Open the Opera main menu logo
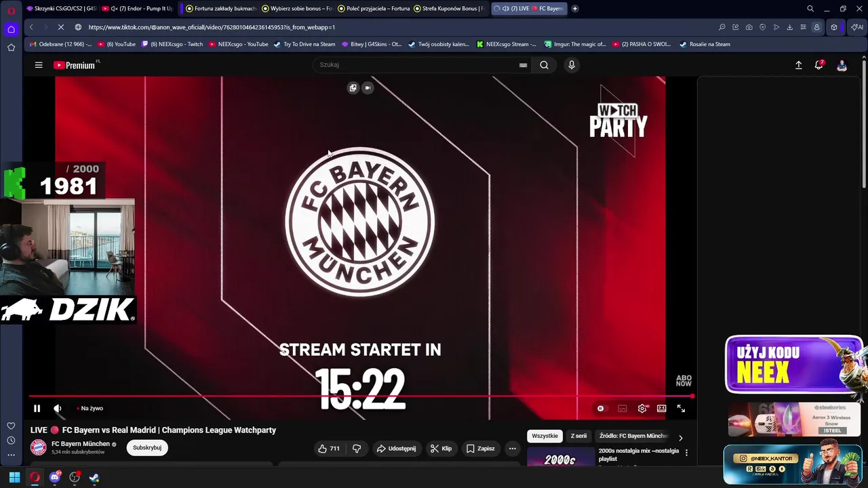 (11, 9)
